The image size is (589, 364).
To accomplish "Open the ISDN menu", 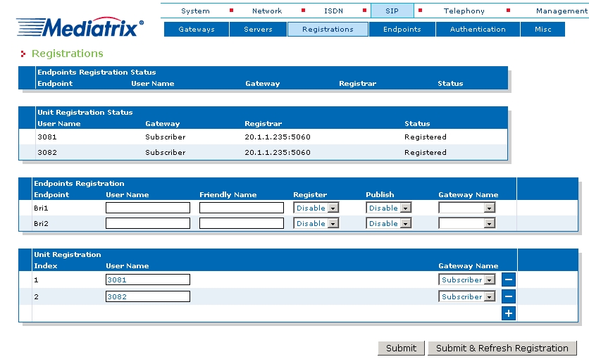I will (333, 11).
